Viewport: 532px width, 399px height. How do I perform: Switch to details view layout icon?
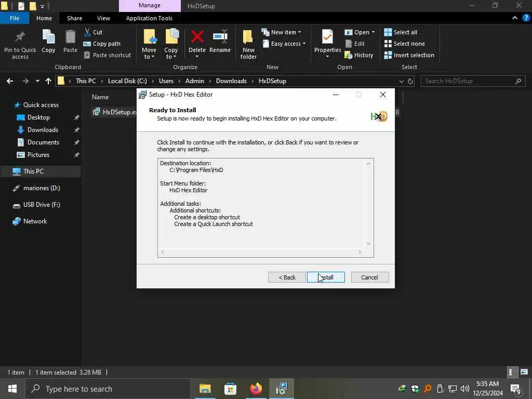point(512,372)
